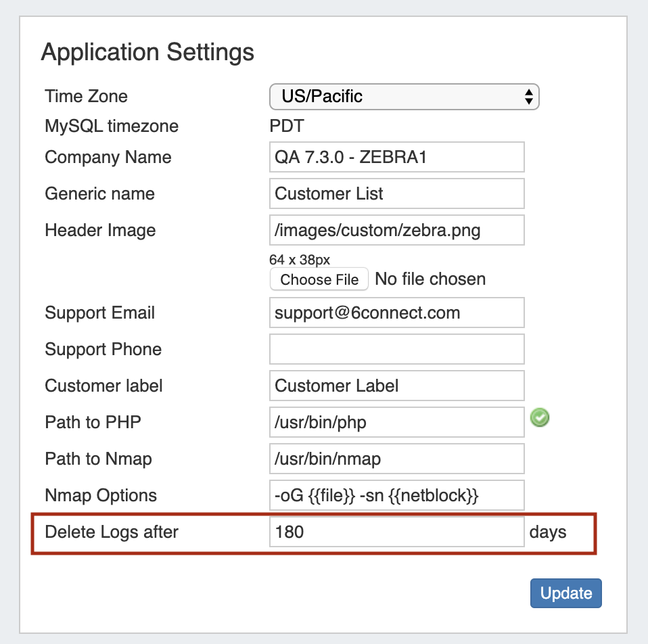The width and height of the screenshot is (648, 644).
Task: Select the Header Image path field
Action: [396, 231]
